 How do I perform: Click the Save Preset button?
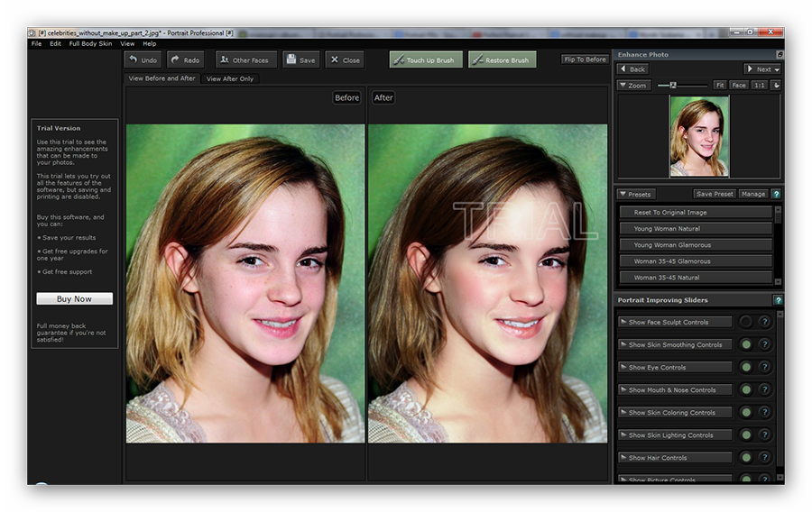click(715, 194)
